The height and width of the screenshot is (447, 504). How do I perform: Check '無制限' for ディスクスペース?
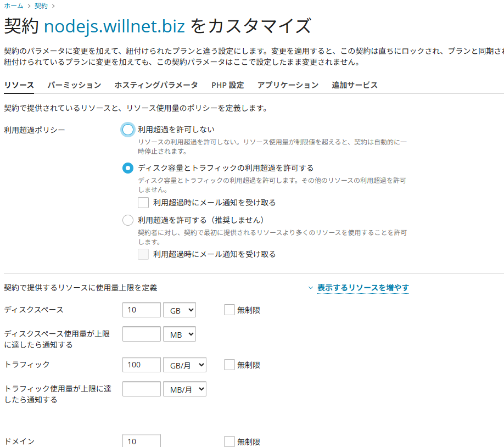pos(229,310)
